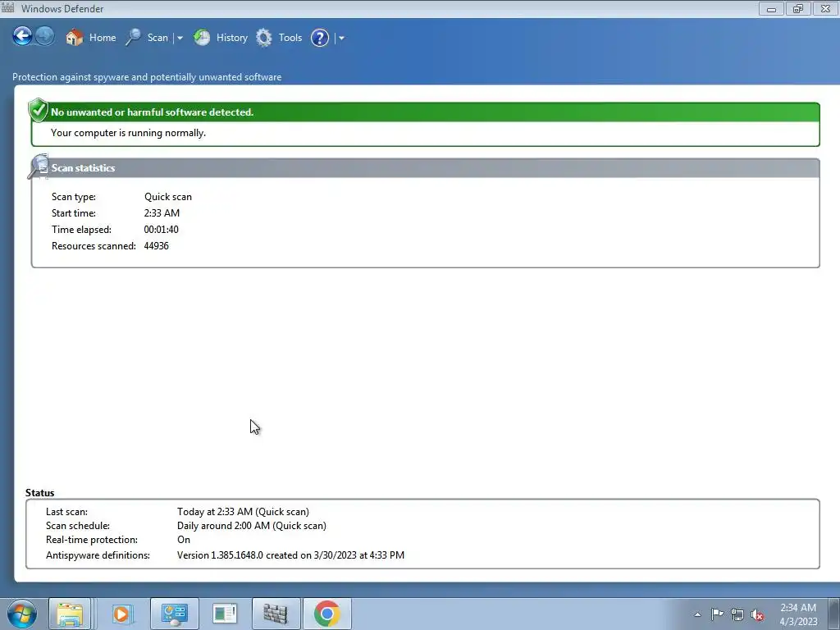Click the greyed Forward arrow button
Viewport: 840px width, 630px height.
[45, 36]
